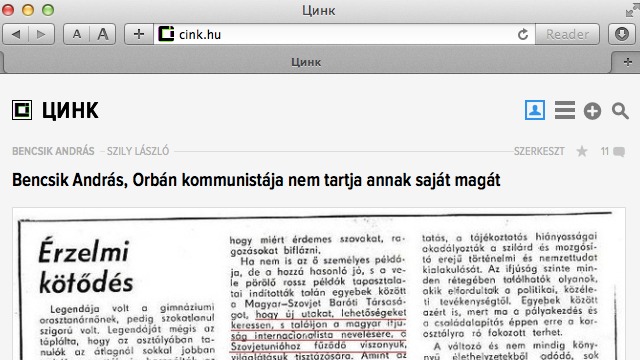
Task: Click the cink.hu site favicon
Action: click(x=166, y=34)
